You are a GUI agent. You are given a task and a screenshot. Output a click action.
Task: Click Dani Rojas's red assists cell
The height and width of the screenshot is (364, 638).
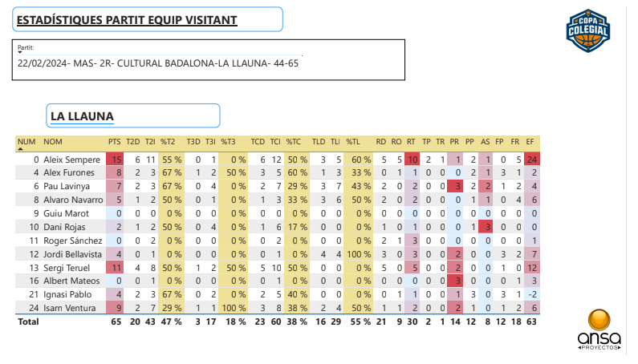tap(486, 227)
